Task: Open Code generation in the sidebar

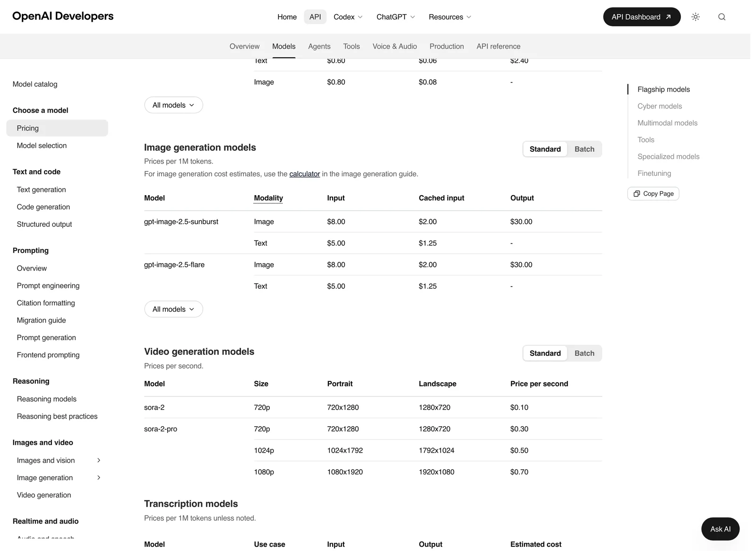Action: click(43, 207)
